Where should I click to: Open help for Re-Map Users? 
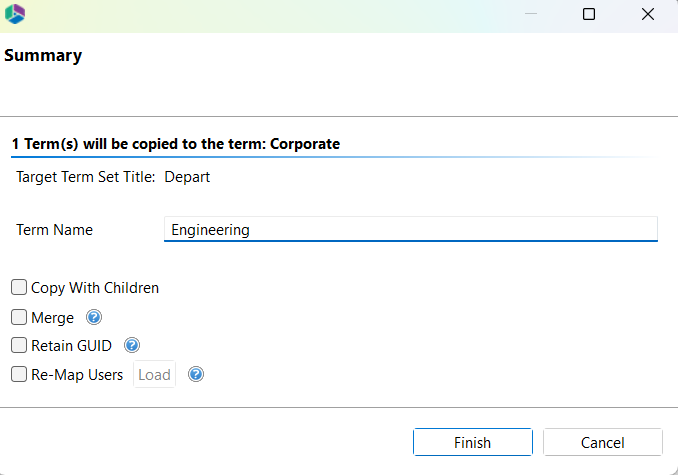pyautogui.click(x=196, y=375)
